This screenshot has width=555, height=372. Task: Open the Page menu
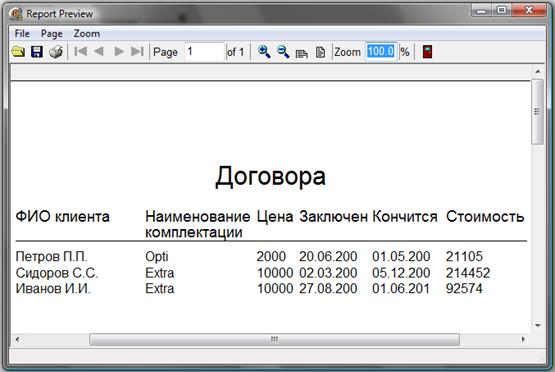click(52, 34)
